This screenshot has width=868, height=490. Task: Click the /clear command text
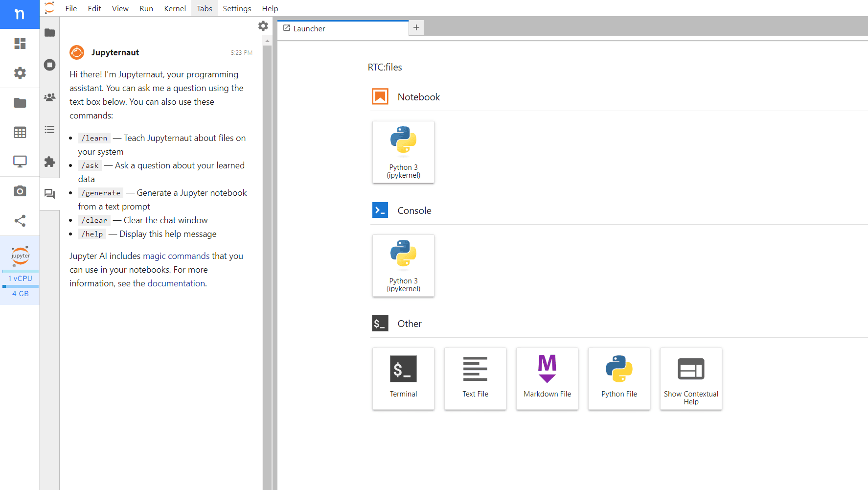pos(94,220)
